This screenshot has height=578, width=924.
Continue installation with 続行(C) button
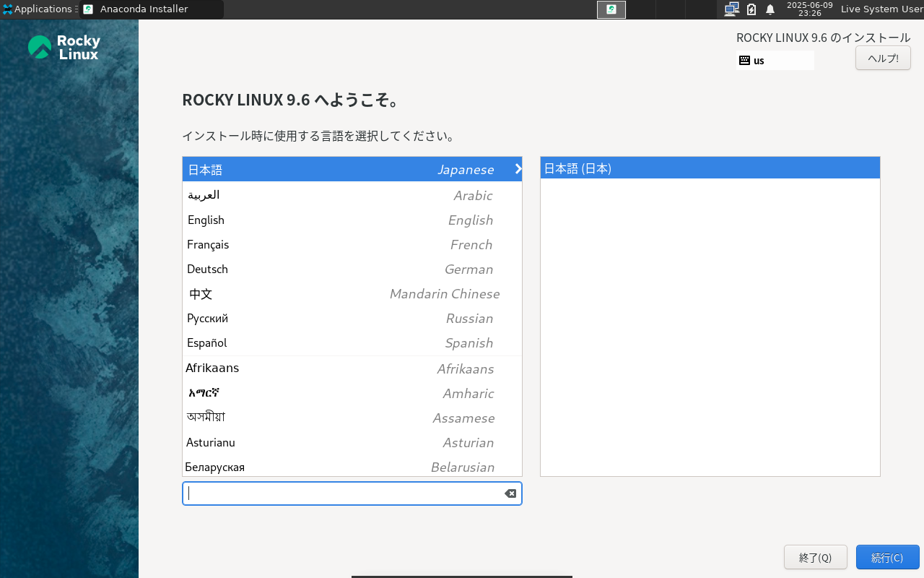[887, 557]
